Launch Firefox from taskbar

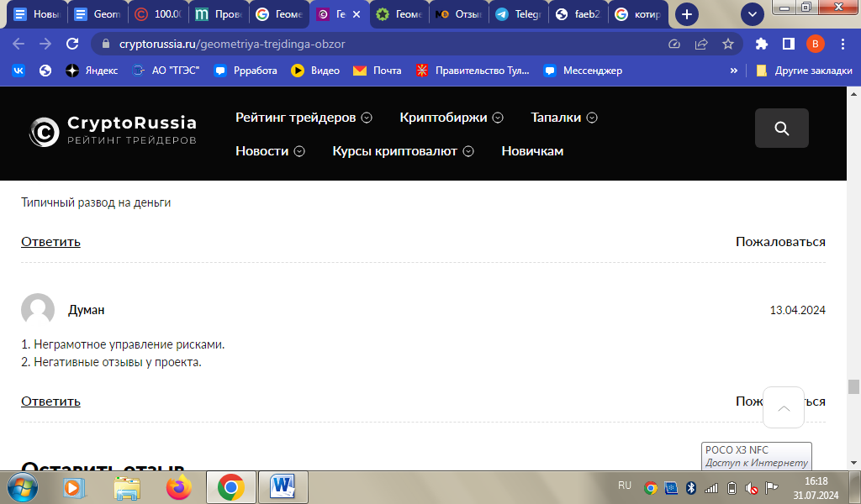click(179, 487)
